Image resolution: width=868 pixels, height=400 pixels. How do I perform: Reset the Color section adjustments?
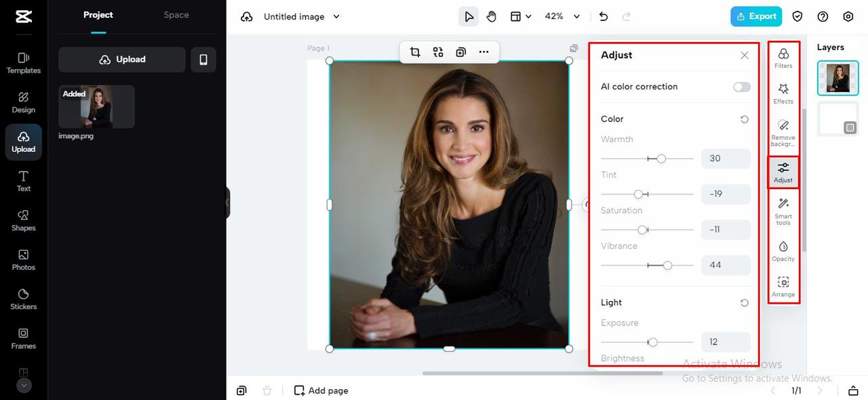[x=745, y=119]
